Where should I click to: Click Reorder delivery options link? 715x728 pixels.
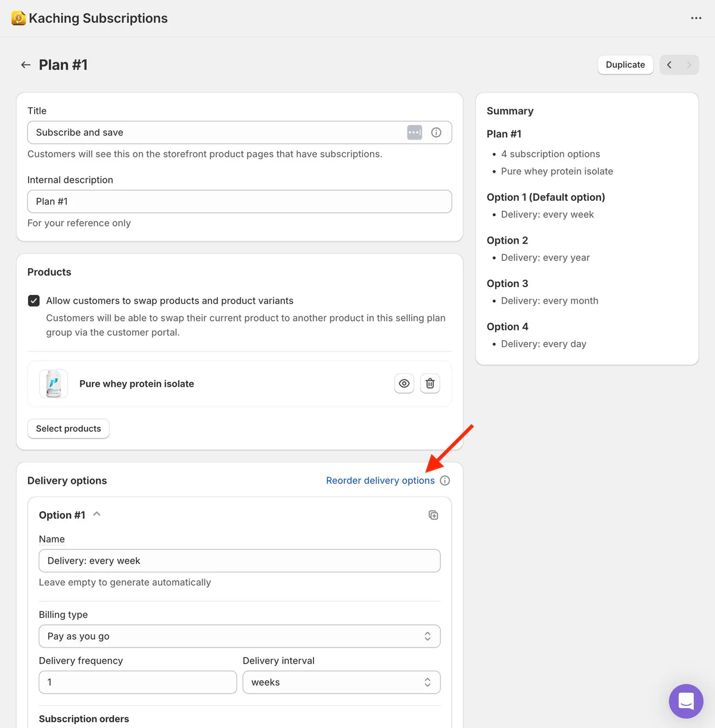380,481
